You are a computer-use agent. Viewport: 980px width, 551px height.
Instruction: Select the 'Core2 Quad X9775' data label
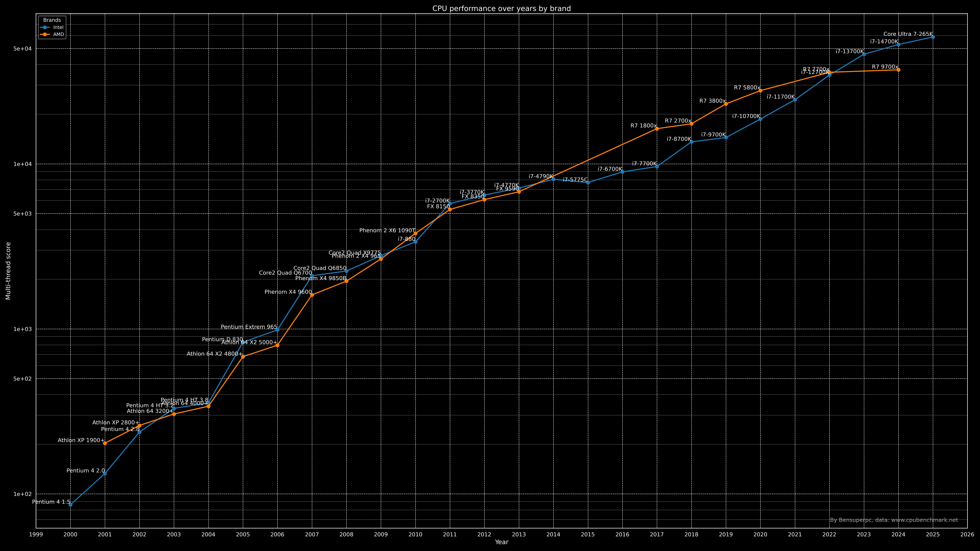(355, 253)
